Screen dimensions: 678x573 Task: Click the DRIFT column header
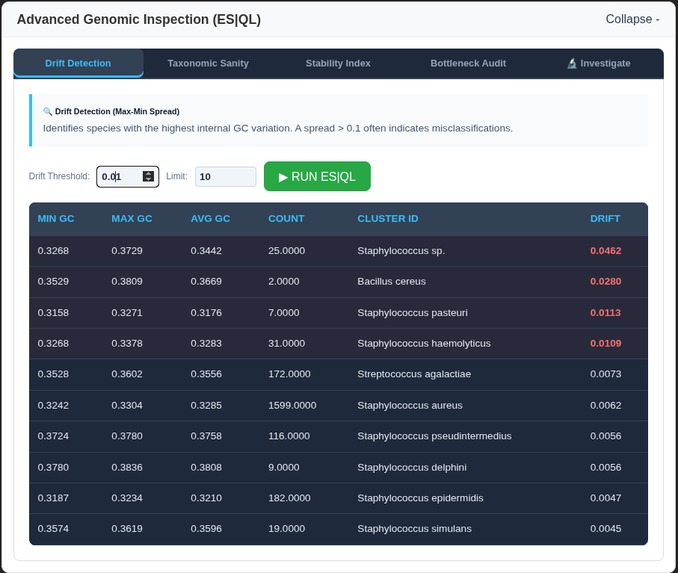pyautogui.click(x=605, y=219)
